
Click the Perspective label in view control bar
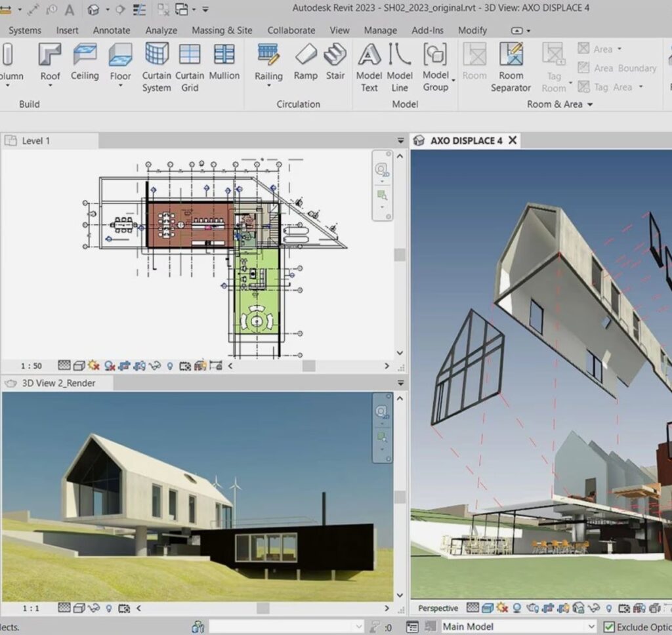438,609
